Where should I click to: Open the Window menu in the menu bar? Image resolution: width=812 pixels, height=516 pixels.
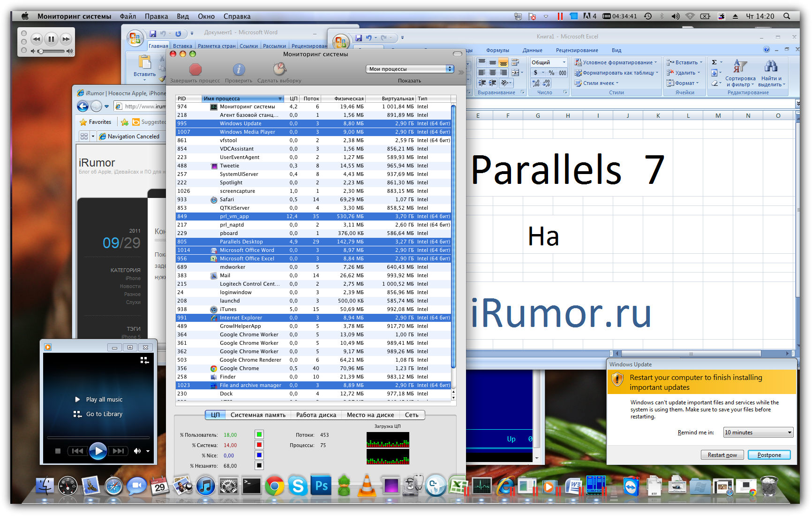[x=206, y=16]
